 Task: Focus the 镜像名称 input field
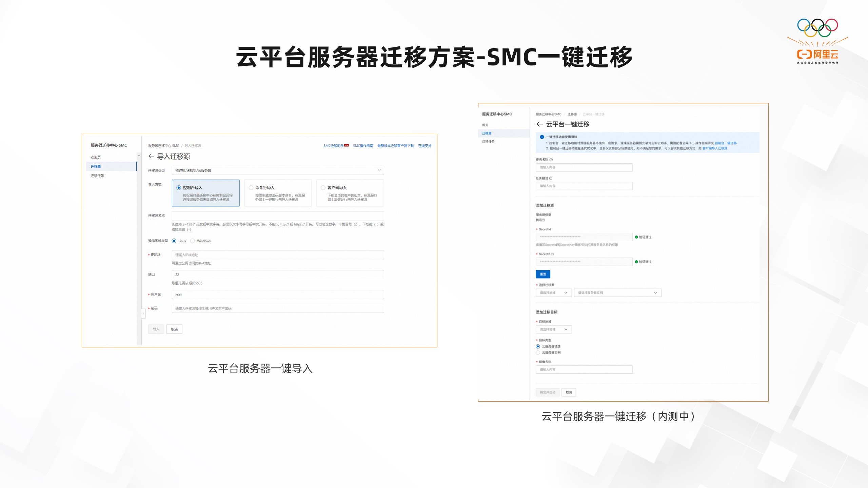(584, 370)
